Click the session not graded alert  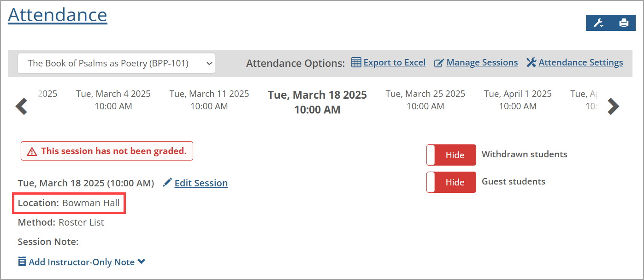coord(107,151)
